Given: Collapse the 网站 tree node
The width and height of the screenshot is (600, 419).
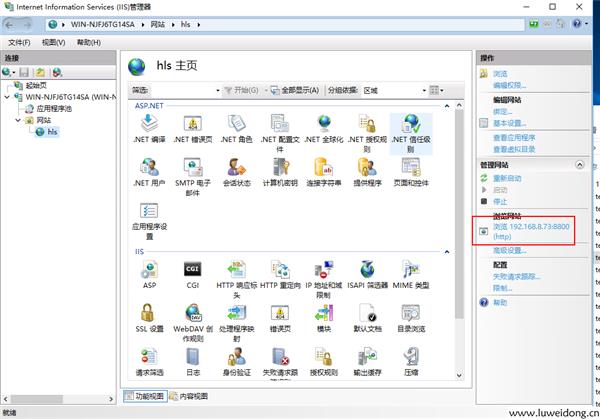Looking at the screenshot, I should (18, 120).
